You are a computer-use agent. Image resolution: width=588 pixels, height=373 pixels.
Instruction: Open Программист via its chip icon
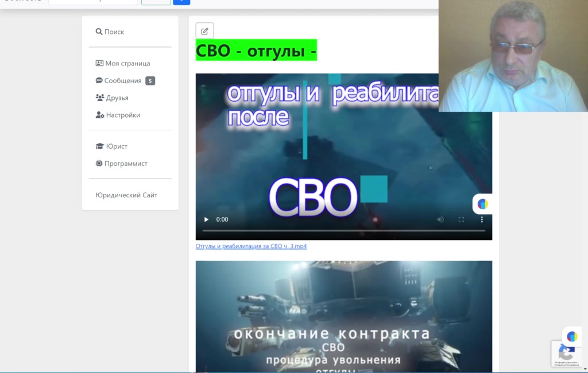pos(99,163)
